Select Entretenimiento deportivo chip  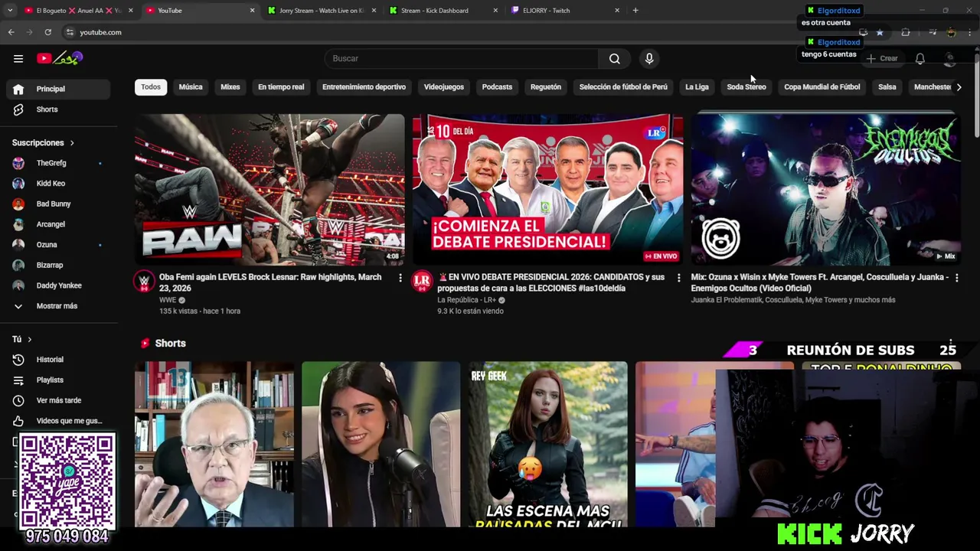tap(364, 86)
